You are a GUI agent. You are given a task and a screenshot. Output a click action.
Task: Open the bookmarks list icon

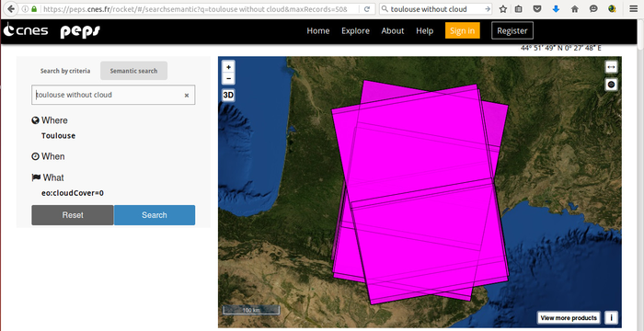coord(519,9)
